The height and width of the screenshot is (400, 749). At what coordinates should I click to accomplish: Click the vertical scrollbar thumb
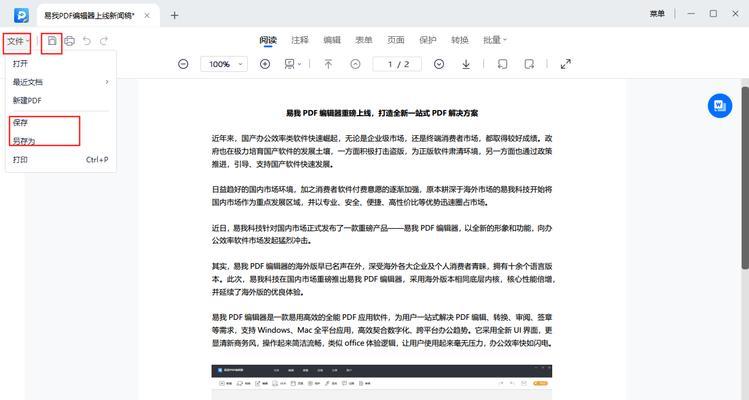click(x=745, y=177)
